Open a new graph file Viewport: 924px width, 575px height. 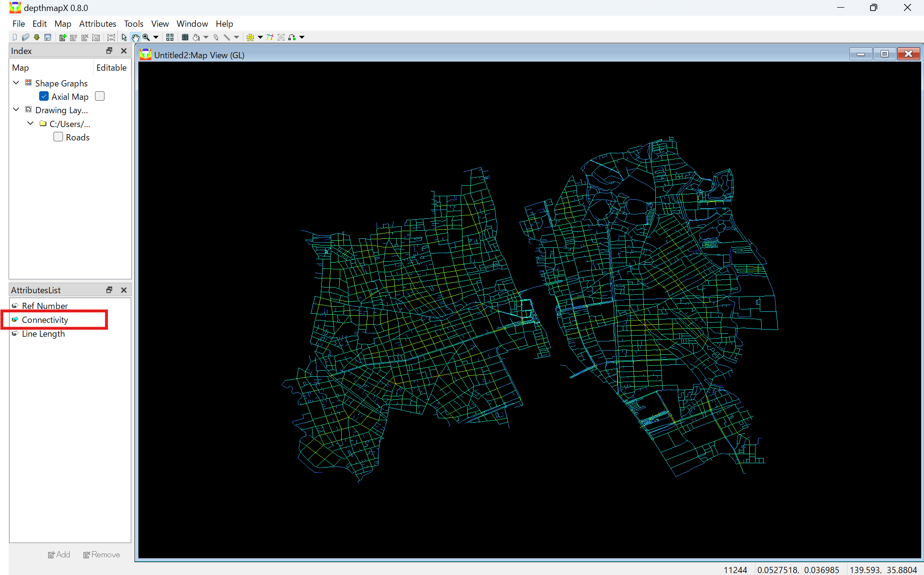[x=14, y=37]
